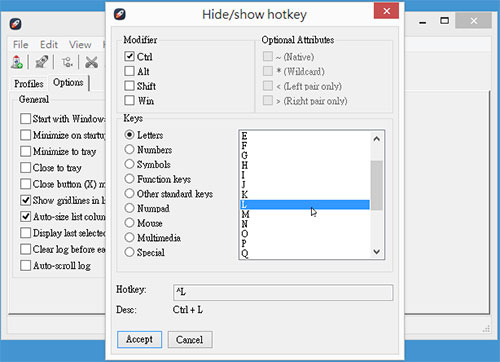Screen dimensions: 500x362
Task: Accept the hotkey settings
Action: (x=139, y=339)
